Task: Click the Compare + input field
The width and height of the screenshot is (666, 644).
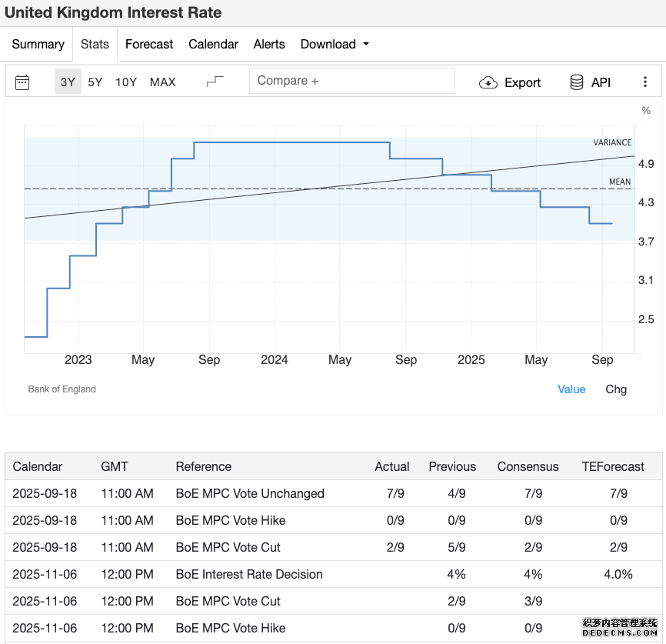Action: (x=352, y=81)
